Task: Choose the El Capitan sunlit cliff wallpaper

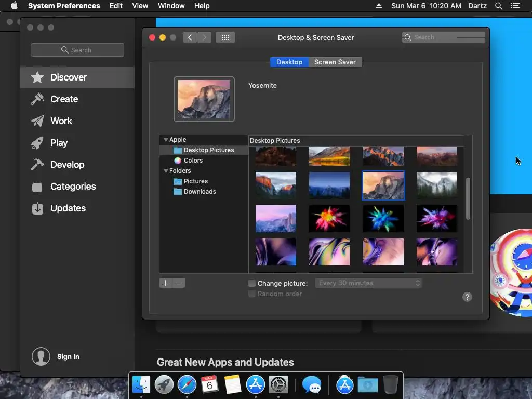Action: (x=275, y=185)
